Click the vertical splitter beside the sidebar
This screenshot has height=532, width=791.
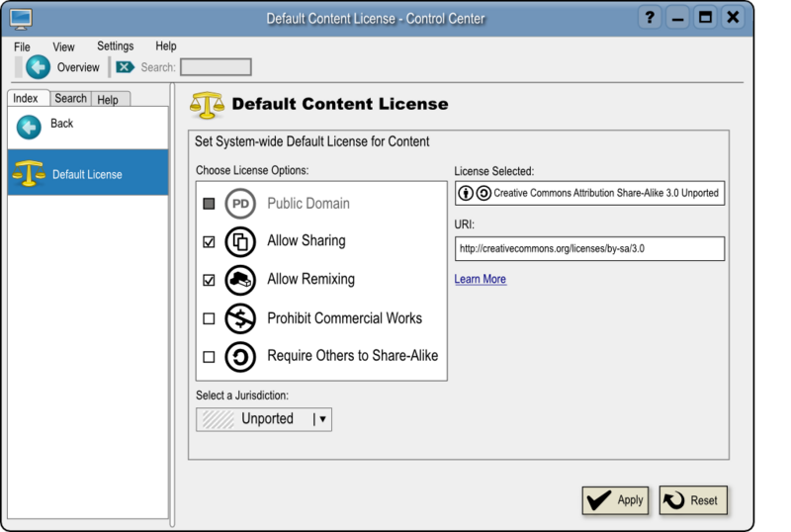point(172,306)
